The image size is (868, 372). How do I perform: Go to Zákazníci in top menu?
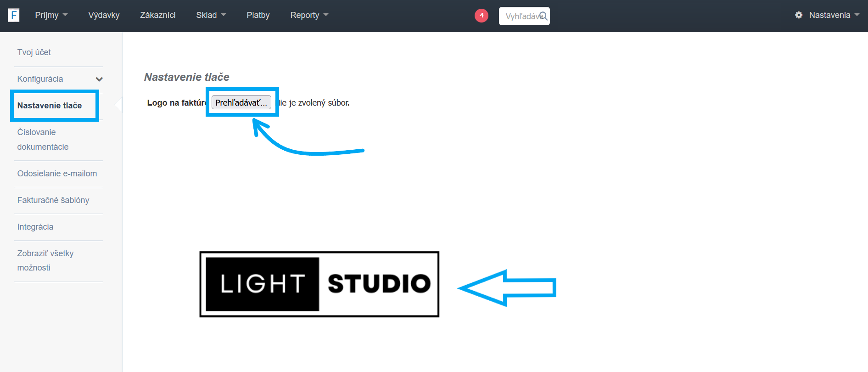(158, 15)
